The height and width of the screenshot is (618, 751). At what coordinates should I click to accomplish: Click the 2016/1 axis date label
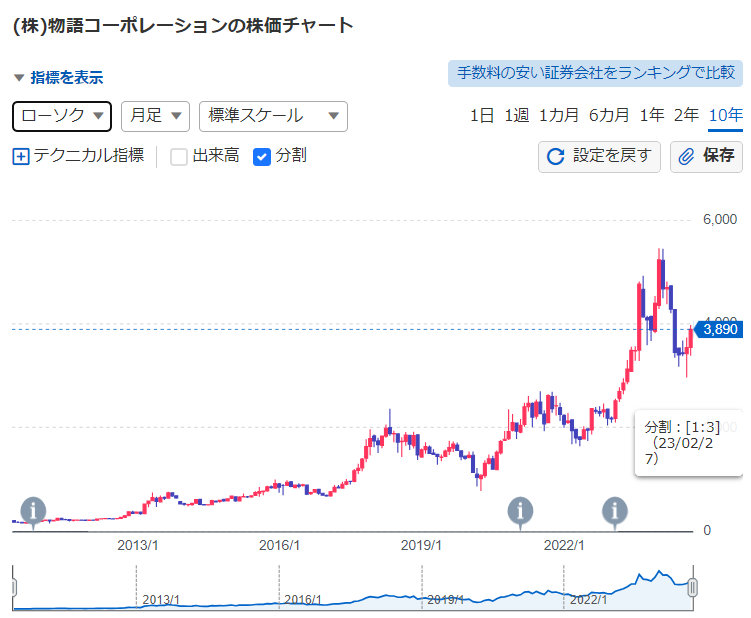(279, 545)
